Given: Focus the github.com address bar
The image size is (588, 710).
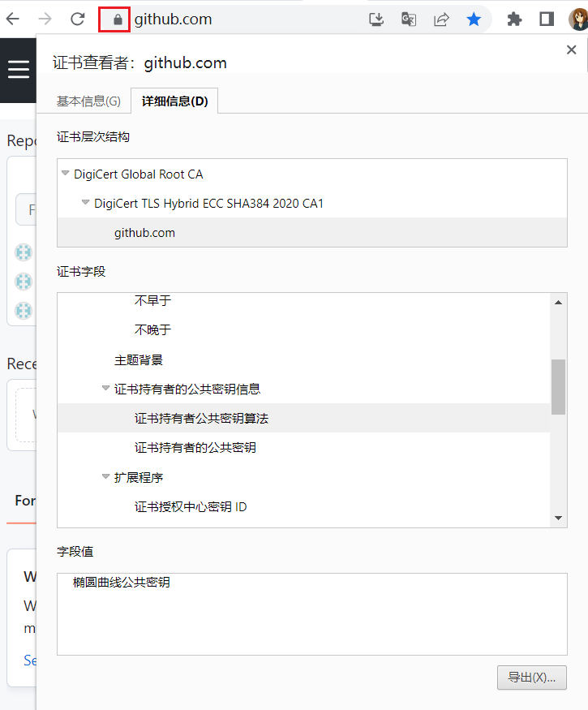Looking at the screenshot, I should (x=173, y=19).
